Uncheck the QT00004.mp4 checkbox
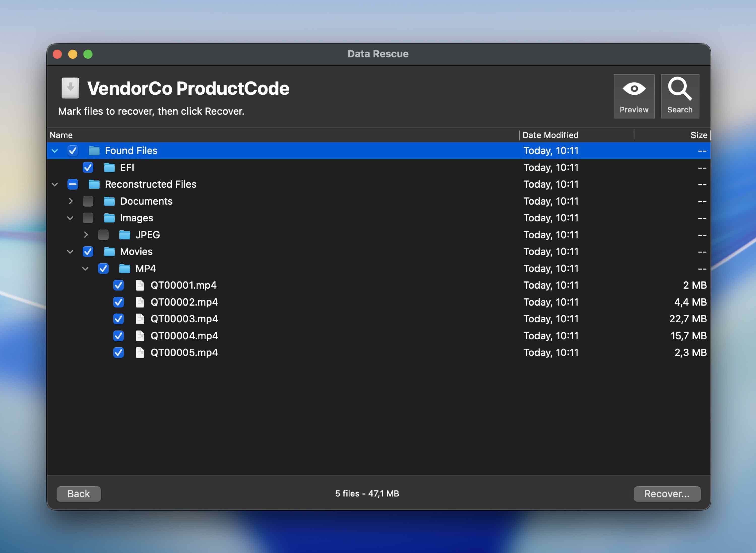This screenshot has height=553, width=756. (x=118, y=336)
